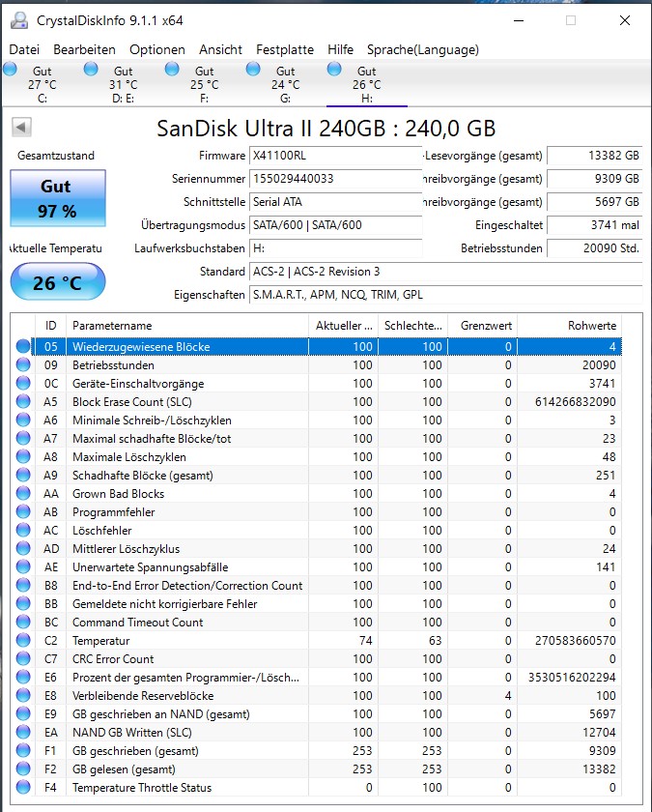
Task: Open the Hilfe menu
Action: coord(340,49)
